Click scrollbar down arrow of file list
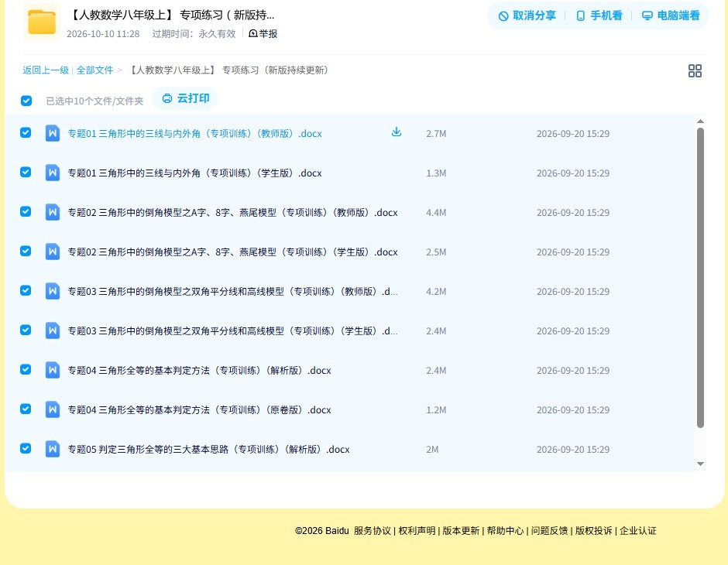 click(x=701, y=464)
